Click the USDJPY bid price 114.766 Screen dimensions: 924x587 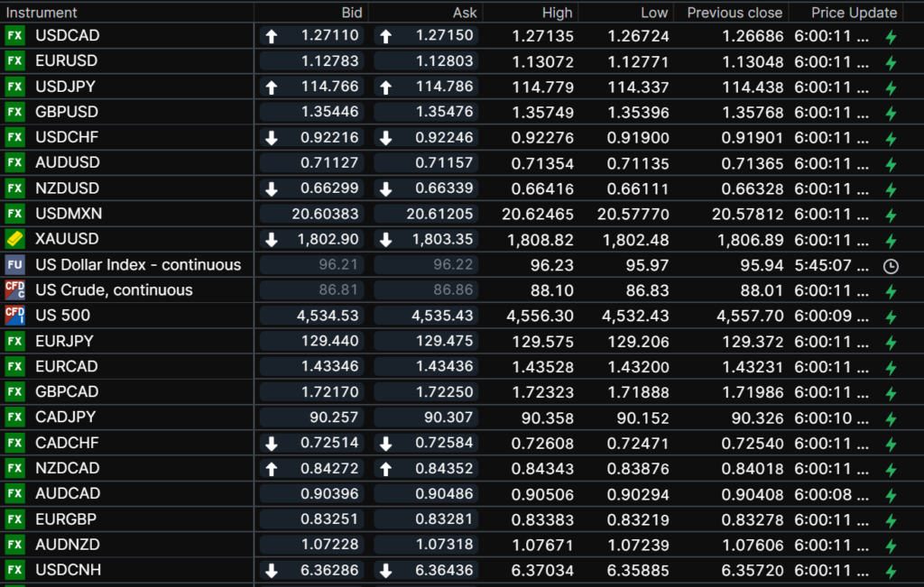[x=329, y=87]
